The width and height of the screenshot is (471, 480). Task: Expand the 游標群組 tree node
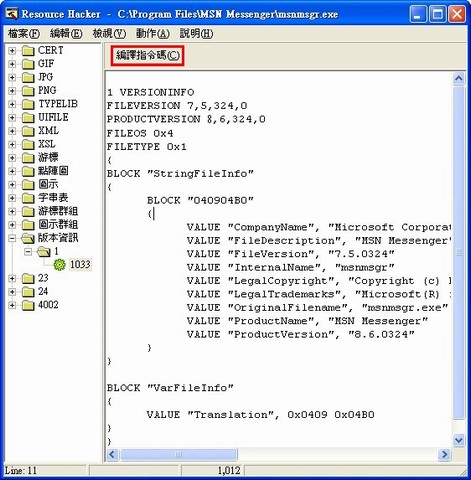tap(12, 211)
